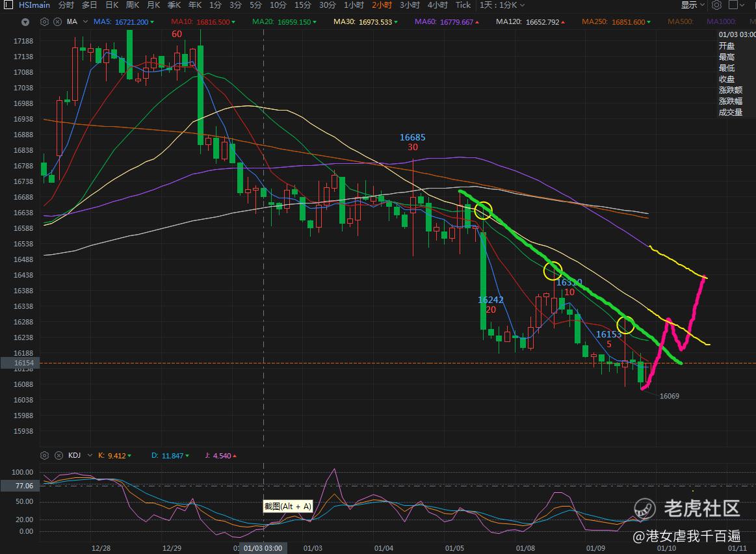
Task: Click the 收盘 close field in info panel
Action: pyautogui.click(x=727, y=79)
